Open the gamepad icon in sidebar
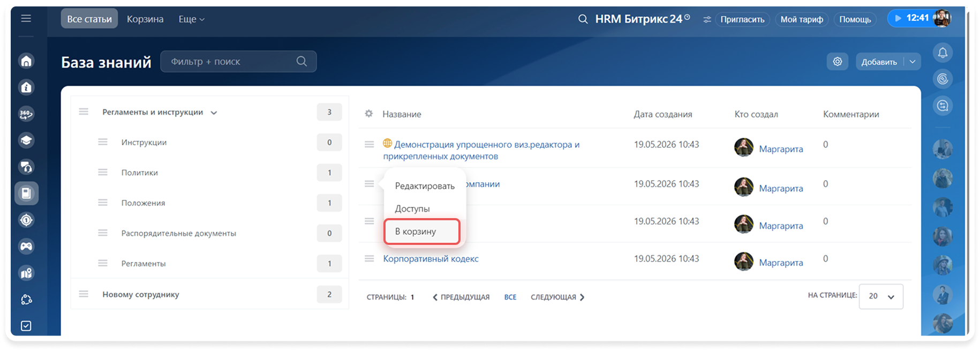The width and height of the screenshot is (980, 351). (x=26, y=247)
